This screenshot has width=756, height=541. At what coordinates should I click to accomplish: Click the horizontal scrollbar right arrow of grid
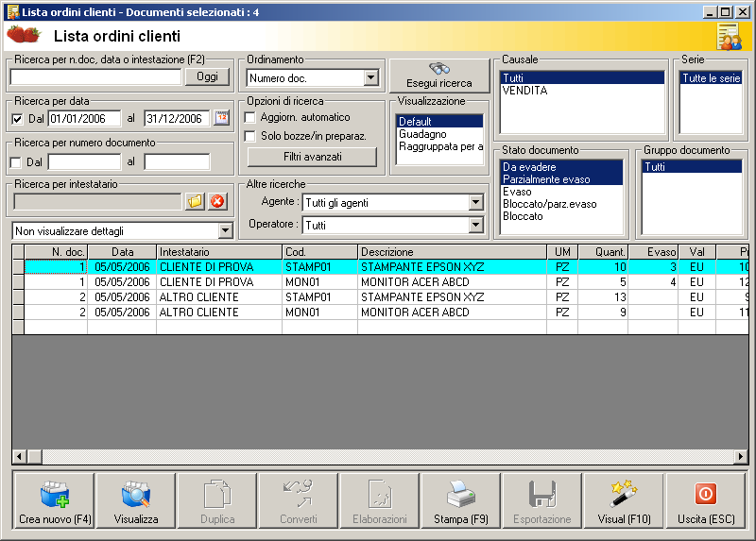(740, 457)
